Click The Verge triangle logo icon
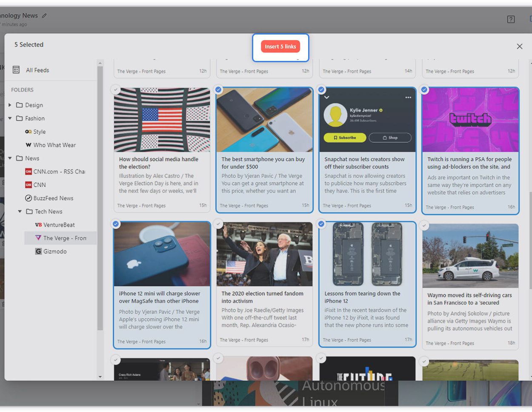 point(38,238)
